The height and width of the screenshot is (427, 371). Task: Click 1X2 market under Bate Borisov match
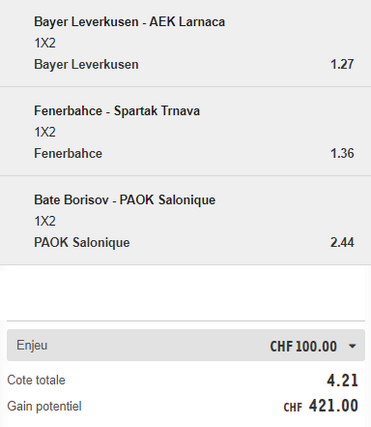click(45, 221)
